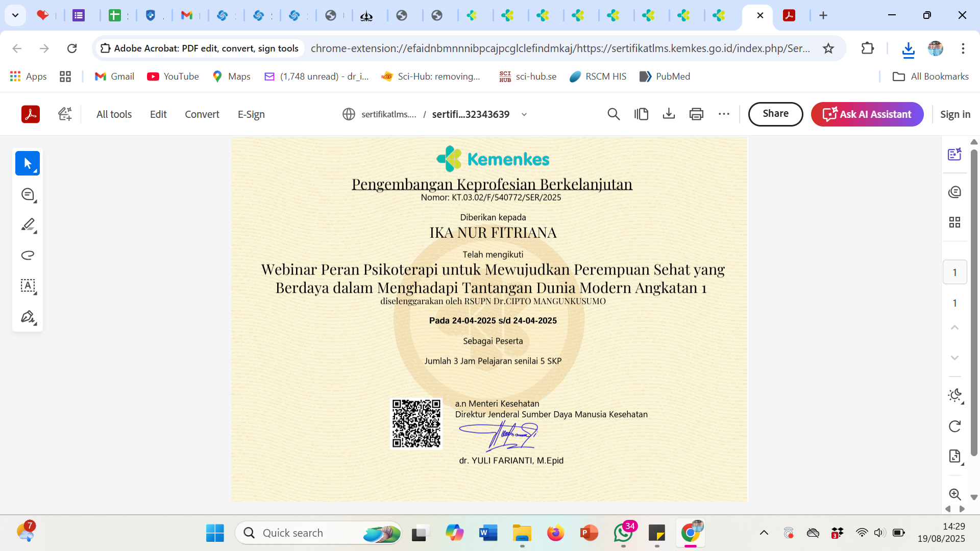This screenshot has width=980, height=551.
Task: Open WhatsApp from the taskbar
Action: [x=623, y=533]
